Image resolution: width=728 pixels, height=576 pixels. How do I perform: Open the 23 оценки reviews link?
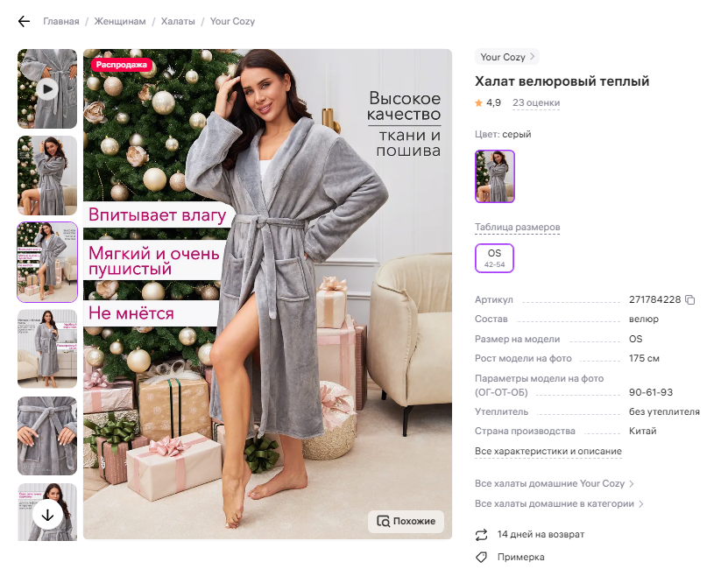(x=536, y=103)
